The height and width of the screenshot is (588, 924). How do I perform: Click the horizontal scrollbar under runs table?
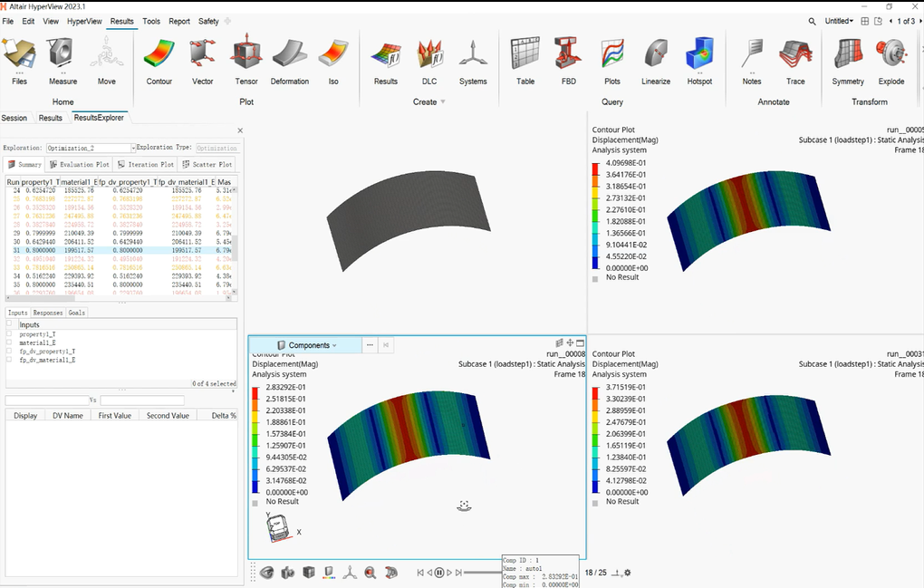coord(117,298)
